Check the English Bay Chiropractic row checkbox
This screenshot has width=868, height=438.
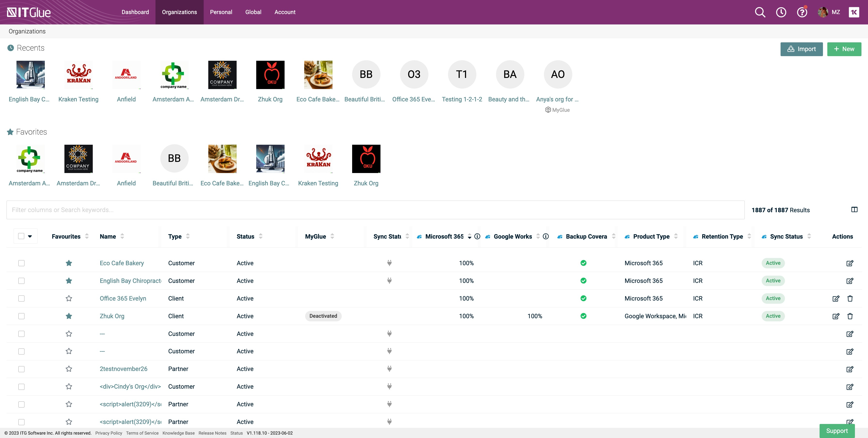click(21, 280)
